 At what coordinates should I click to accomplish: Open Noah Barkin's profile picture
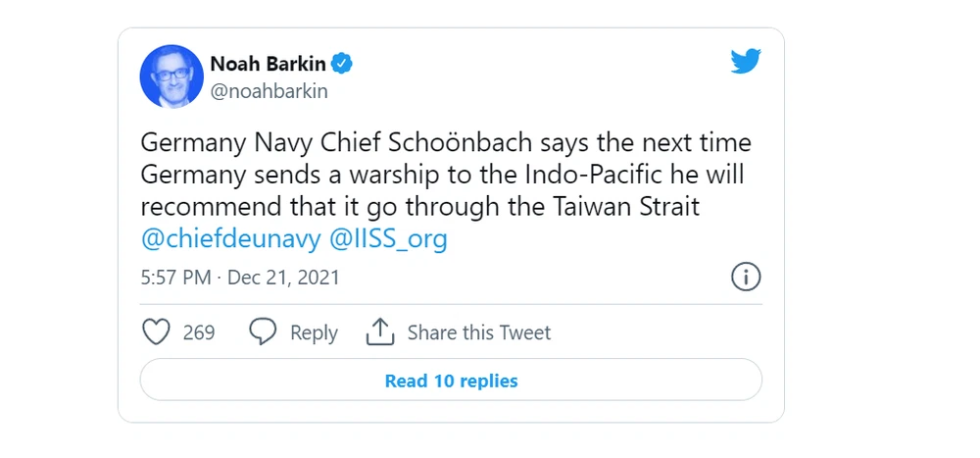click(x=171, y=76)
